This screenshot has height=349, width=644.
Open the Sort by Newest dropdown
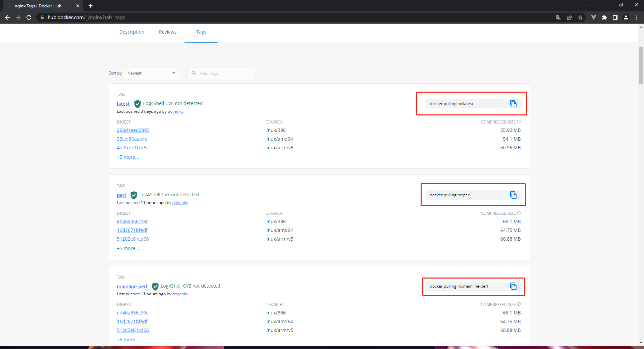151,73
